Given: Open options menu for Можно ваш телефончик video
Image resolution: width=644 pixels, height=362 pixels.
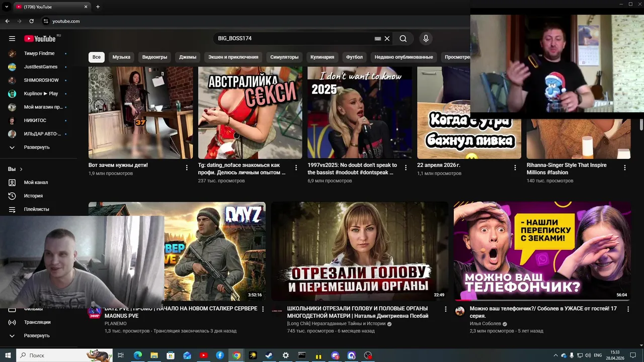Looking at the screenshot, I should click(627, 309).
